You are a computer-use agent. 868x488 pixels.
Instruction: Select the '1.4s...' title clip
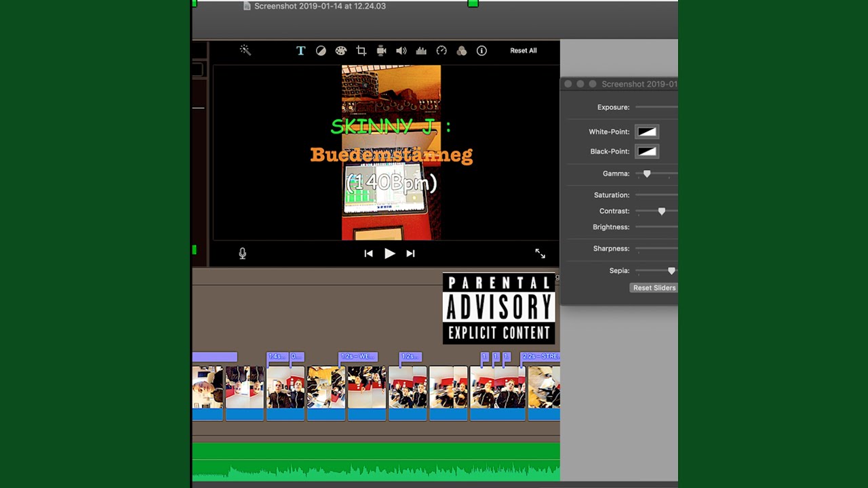pos(277,357)
